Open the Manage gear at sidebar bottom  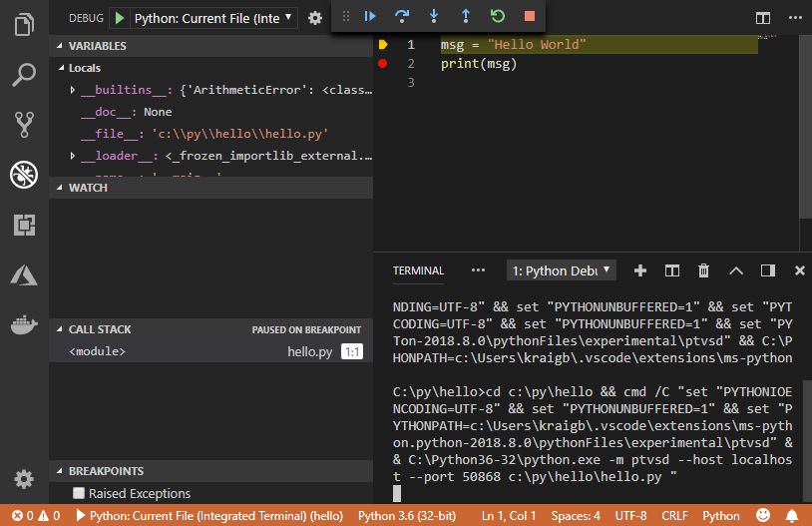pos(24,479)
